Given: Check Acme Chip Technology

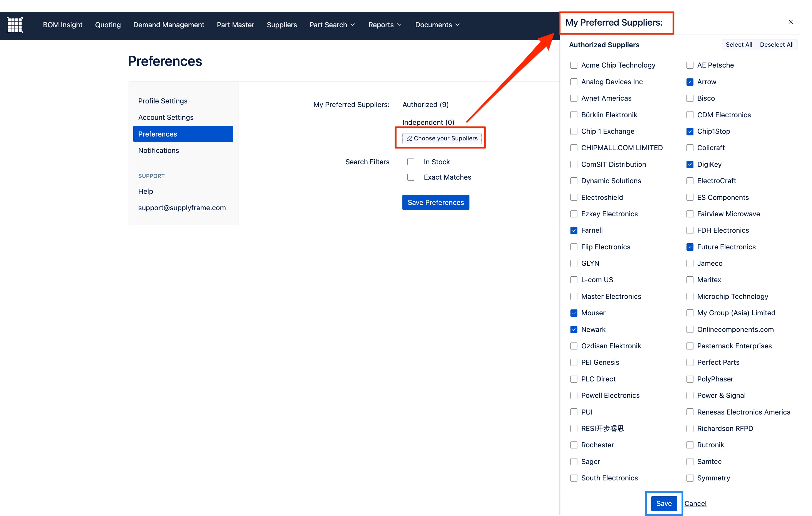Looking at the screenshot, I should pos(574,65).
